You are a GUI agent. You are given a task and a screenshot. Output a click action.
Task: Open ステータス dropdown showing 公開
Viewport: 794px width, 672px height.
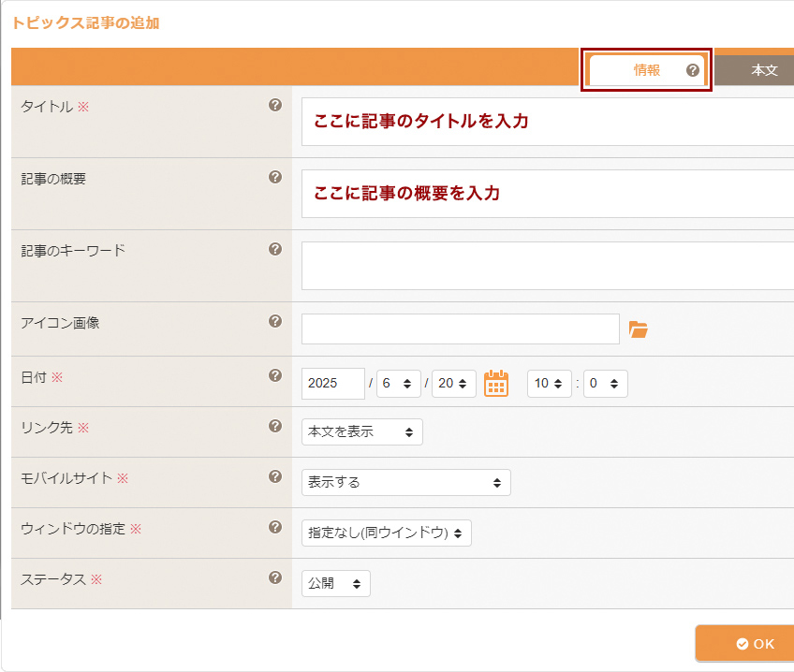(336, 584)
